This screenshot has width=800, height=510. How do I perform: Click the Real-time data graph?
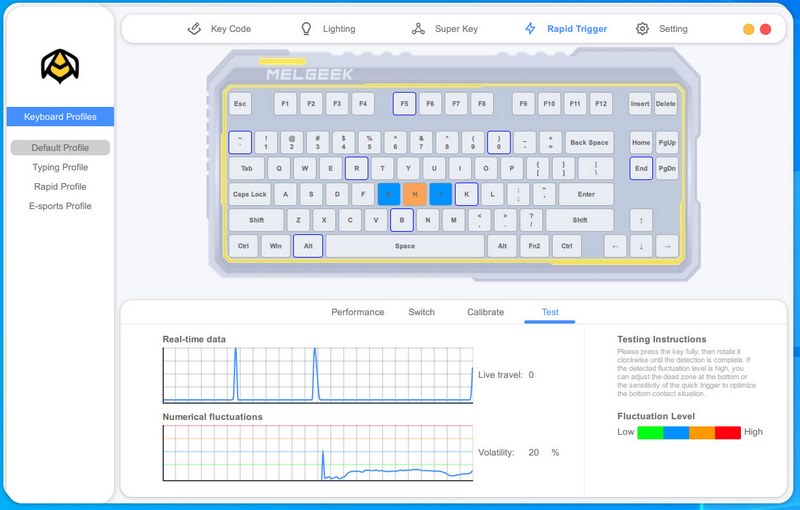click(318, 375)
